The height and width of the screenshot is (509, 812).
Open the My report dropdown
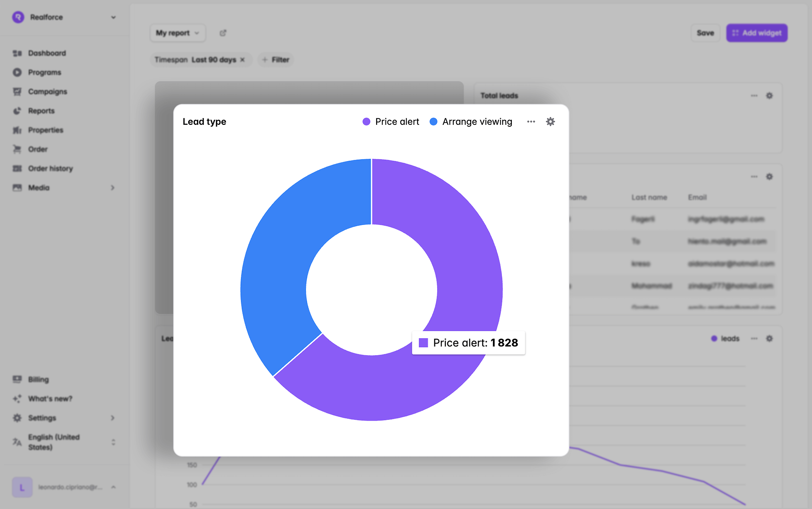click(178, 33)
